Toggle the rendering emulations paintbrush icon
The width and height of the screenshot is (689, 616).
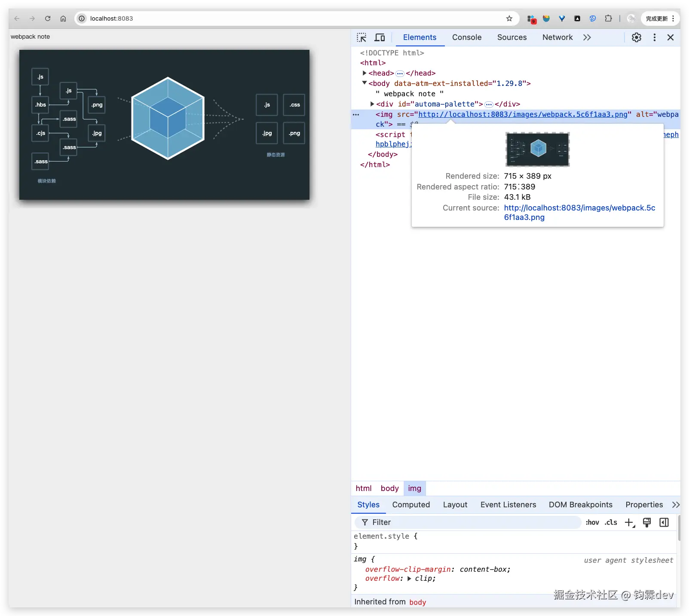(647, 522)
